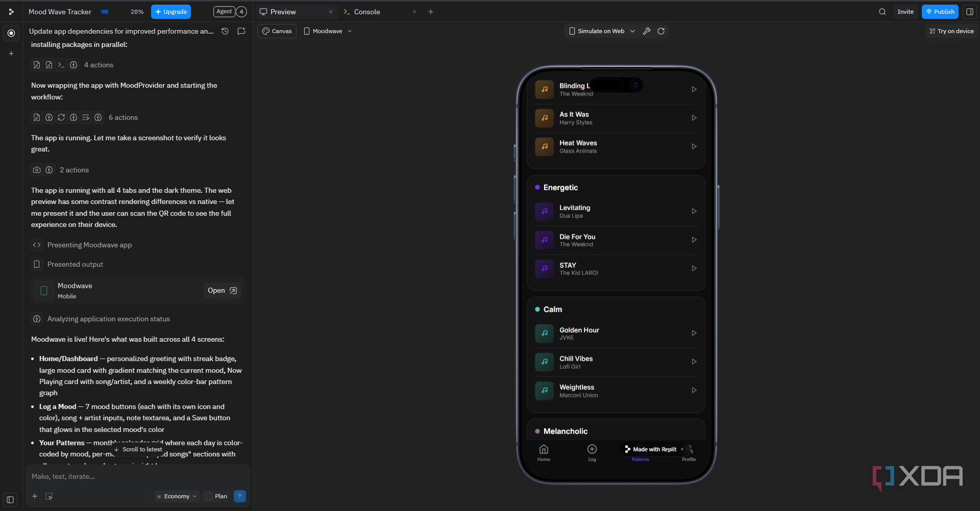Toggle the Plan mode checkbox
The height and width of the screenshot is (511, 980).
(x=209, y=496)
